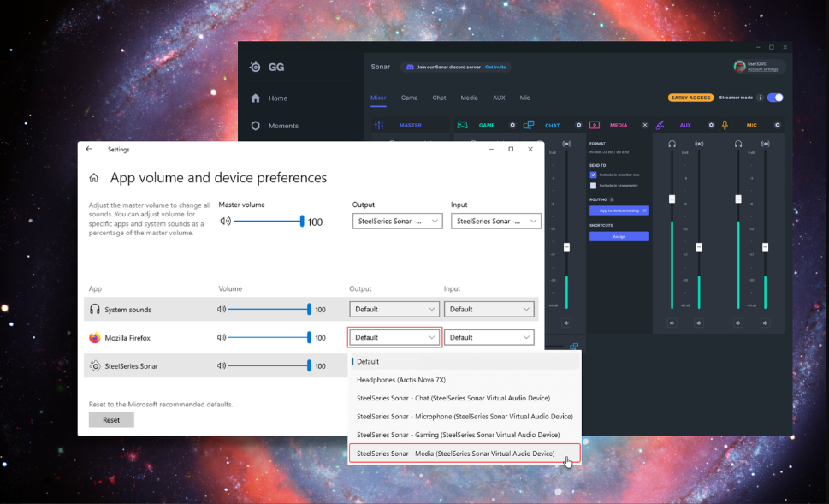
Task: Open the Mic channel gear settings
Action: (x=777, y=125)
